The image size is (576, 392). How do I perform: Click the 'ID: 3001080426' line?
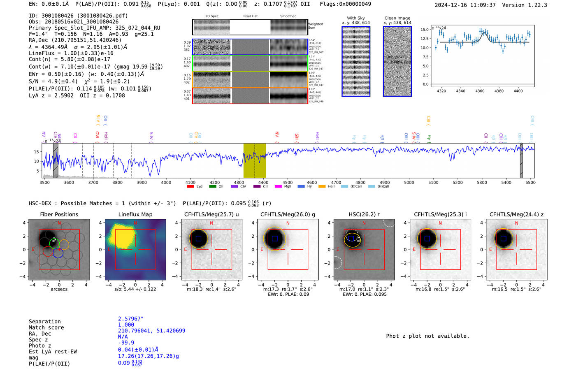pyautogui.click(x=78, y=16)
